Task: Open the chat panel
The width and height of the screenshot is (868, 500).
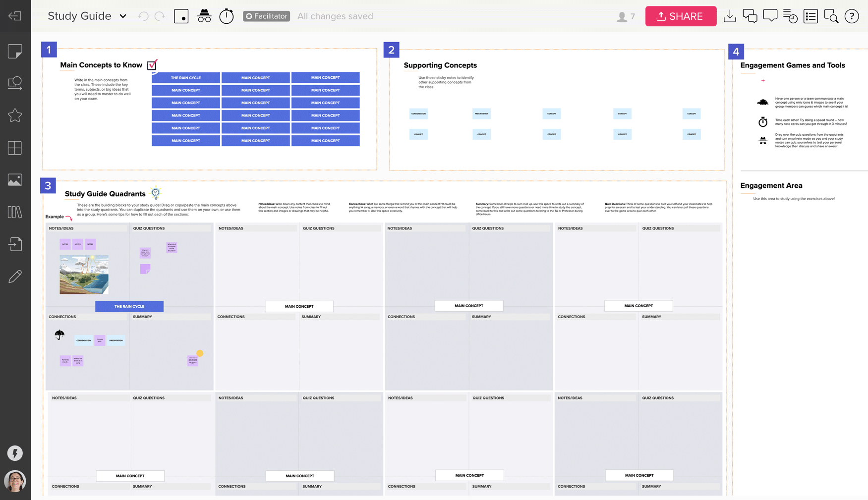Action: [750, 16]
